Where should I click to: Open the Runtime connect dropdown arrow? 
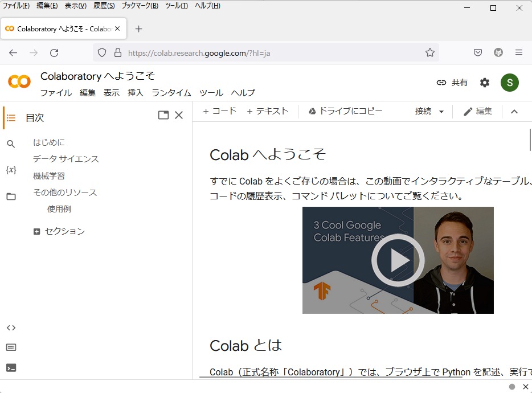click(x=442, y=111)
